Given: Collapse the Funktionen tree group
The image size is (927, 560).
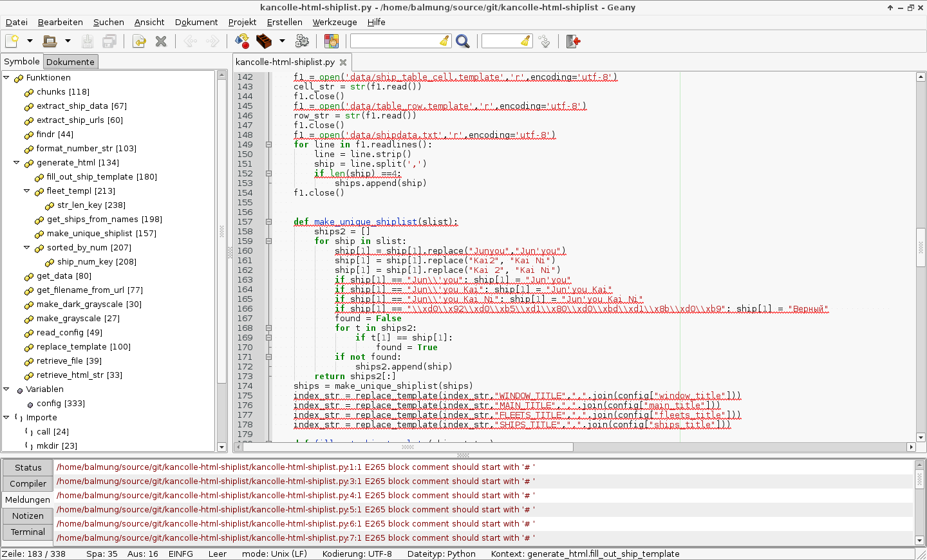Looking at the screenshot, I should tap(6, 78).
